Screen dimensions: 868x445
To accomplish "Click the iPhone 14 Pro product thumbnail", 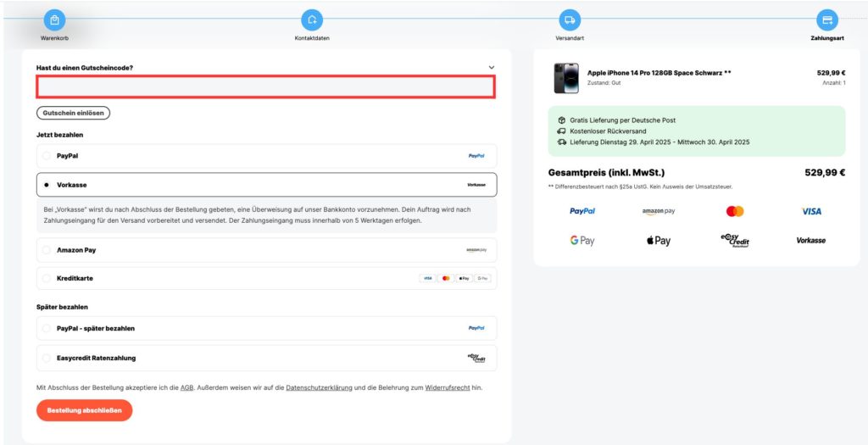I will click(565, 78).
